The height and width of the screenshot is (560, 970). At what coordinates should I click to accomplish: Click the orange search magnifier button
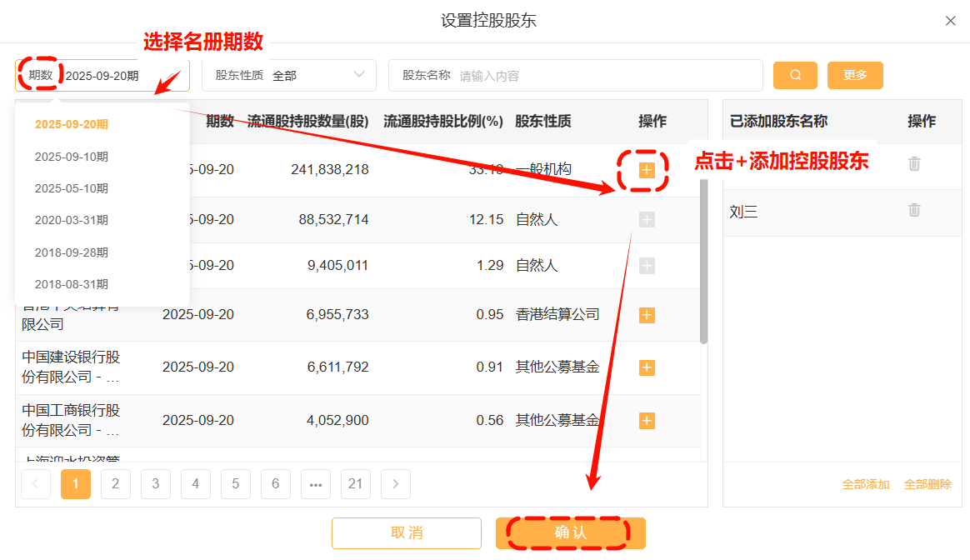tap(795, 75)
